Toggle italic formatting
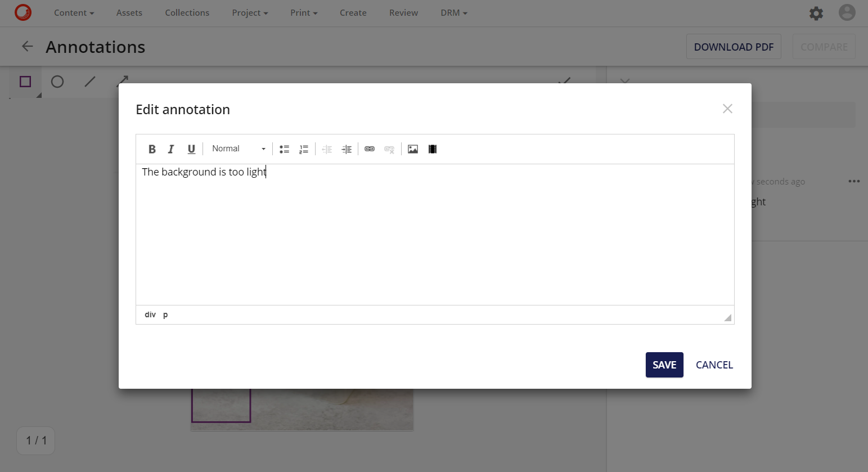868x472 pixels. coord(170,149)
